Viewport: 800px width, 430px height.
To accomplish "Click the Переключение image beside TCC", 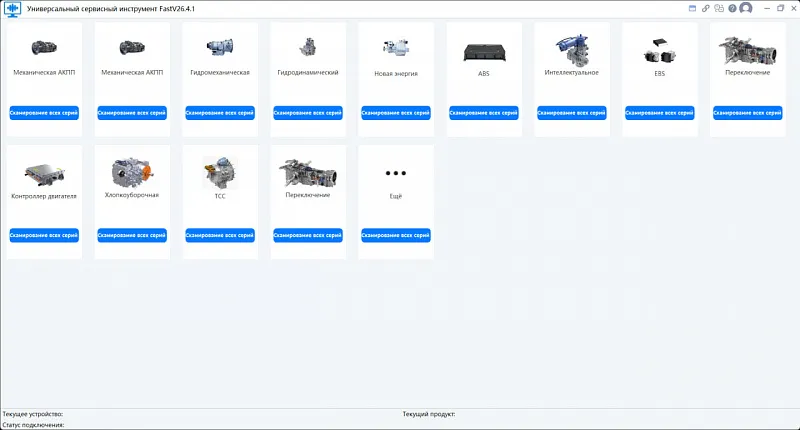I will (308, 173).
